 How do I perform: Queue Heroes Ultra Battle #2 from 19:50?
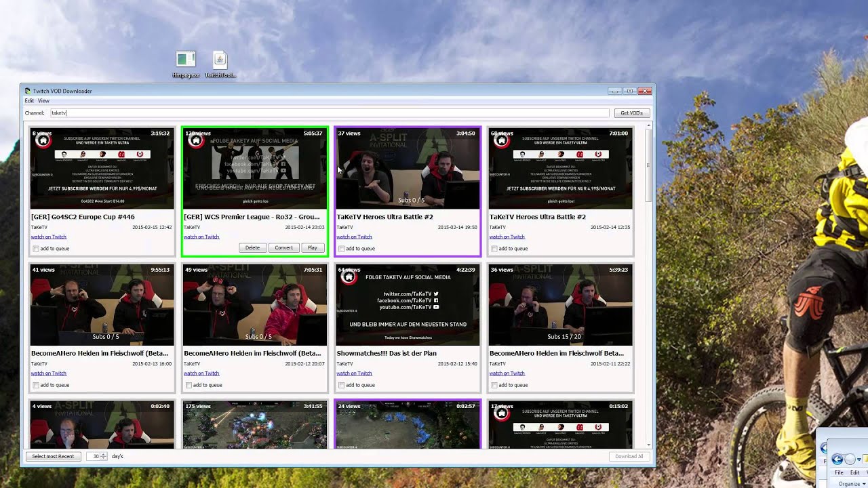[341, 249]
